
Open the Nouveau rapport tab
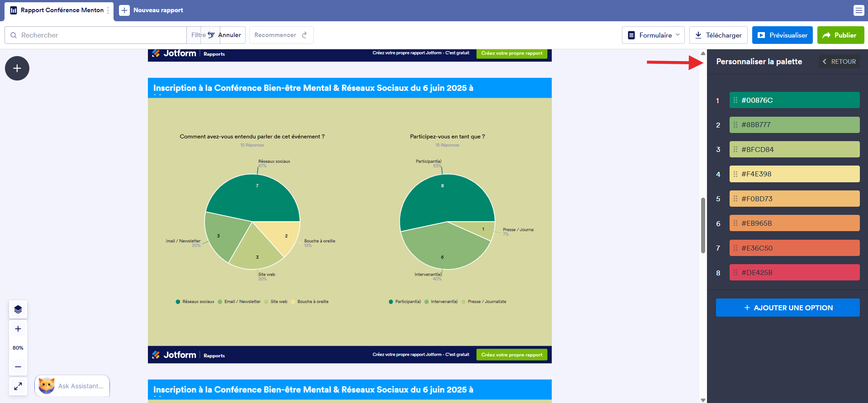(152, 10)
